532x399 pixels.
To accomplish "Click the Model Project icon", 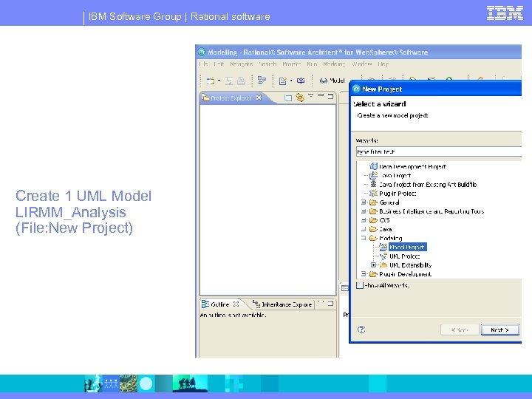I will [383, 247].
